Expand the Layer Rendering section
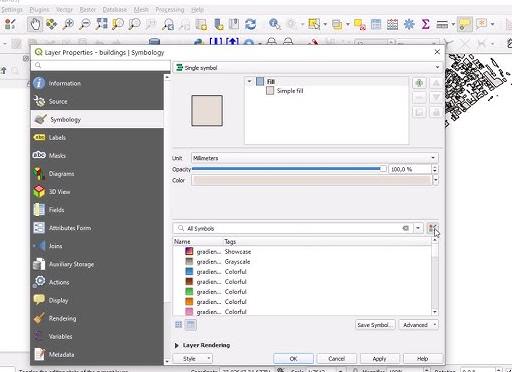The image size is (512, 372). pyautogui.click(x=177, y=345)
